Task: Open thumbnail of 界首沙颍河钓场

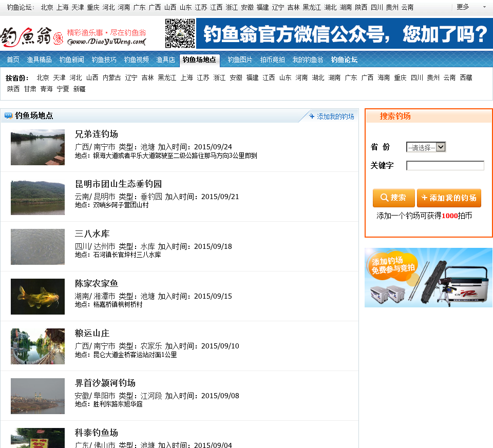Action: click(x=37, y=396)
